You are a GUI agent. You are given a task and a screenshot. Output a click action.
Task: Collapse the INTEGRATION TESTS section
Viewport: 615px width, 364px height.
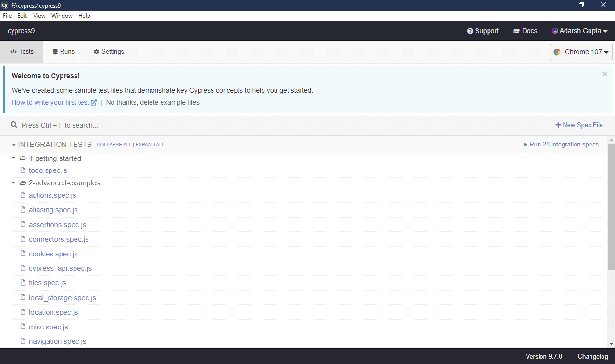13,144
